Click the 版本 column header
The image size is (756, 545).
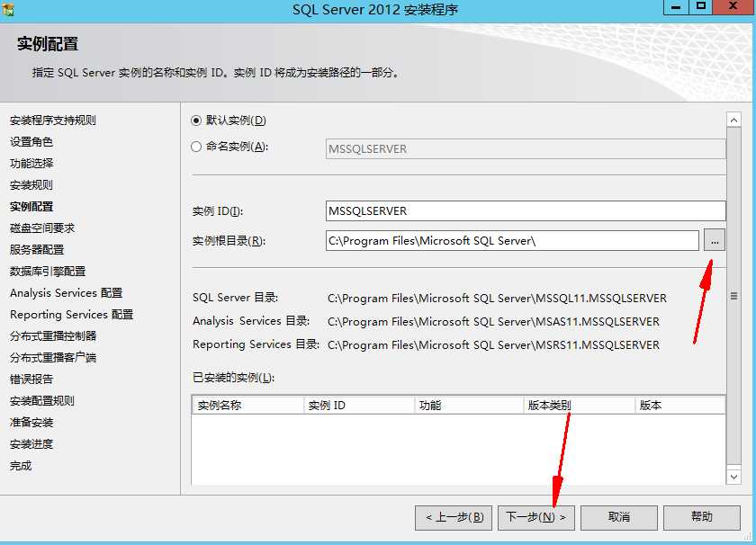point(679,406)
